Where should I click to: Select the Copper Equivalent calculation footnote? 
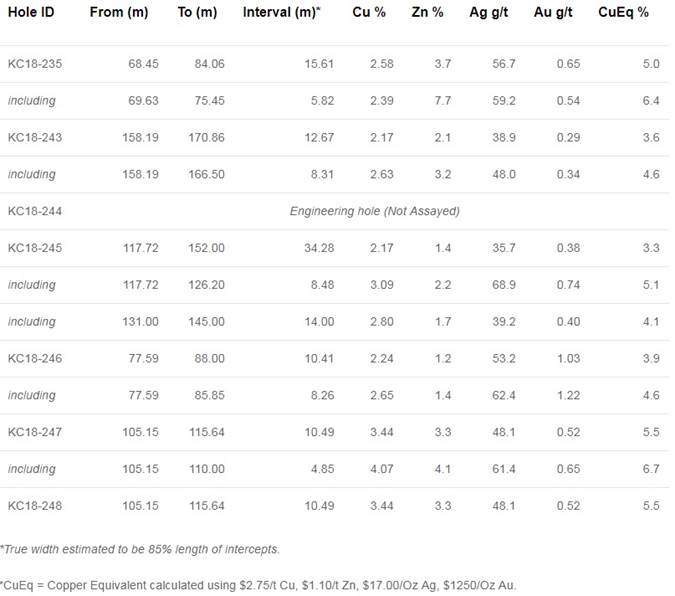pos(258,586)
